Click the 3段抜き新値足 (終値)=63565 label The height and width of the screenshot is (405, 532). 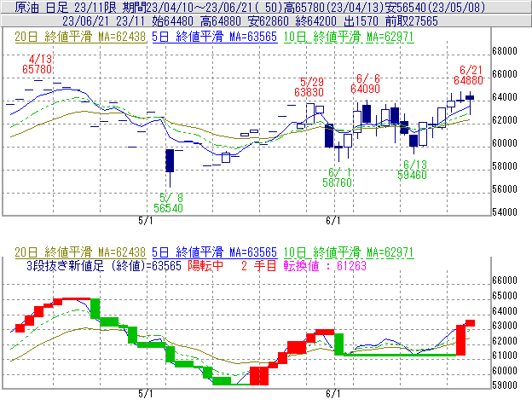(x=104, y=265)
